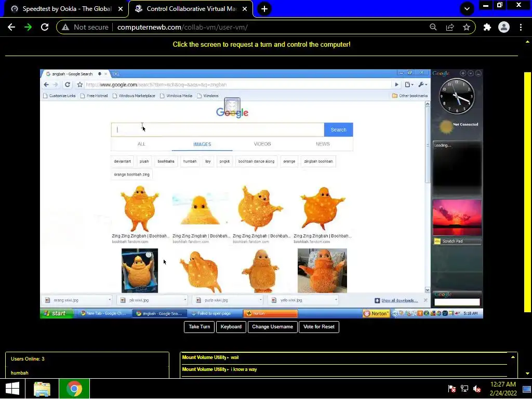Open boxed Zingbah toy thumbnail
The image size is (532, 399).
[x=140, y=270]
